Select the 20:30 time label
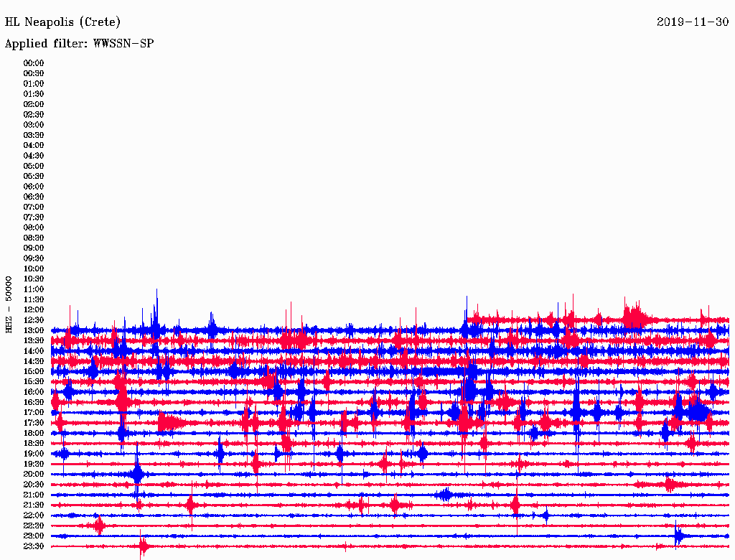 34,485
